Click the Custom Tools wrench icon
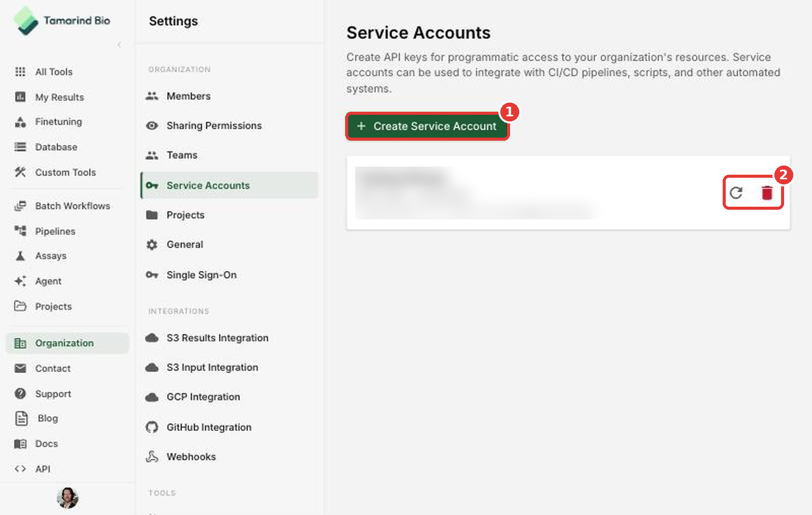Image resolution: width=812 pixels, height=515 pixels. [20, 172]
